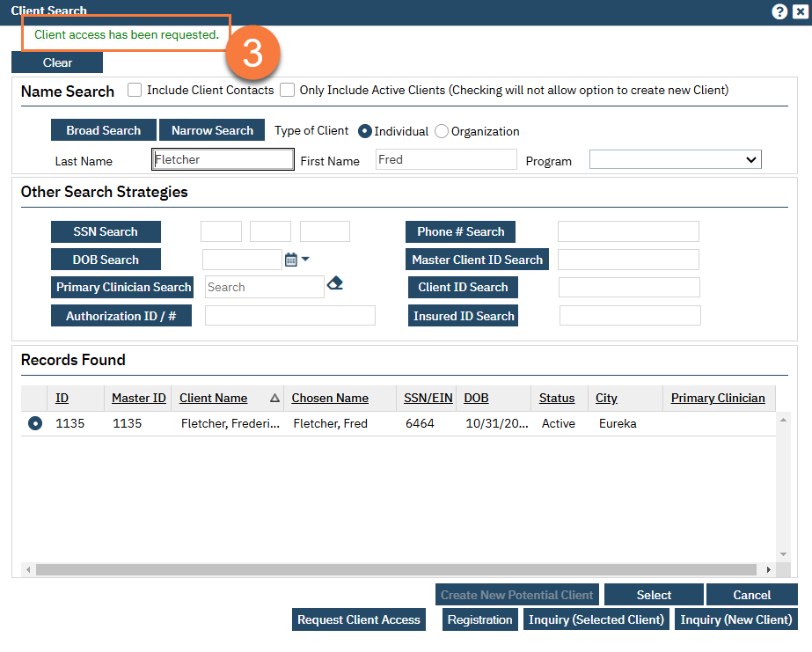
Task: Click the DOB calendar picker icon
Action: tap(291, 260)
